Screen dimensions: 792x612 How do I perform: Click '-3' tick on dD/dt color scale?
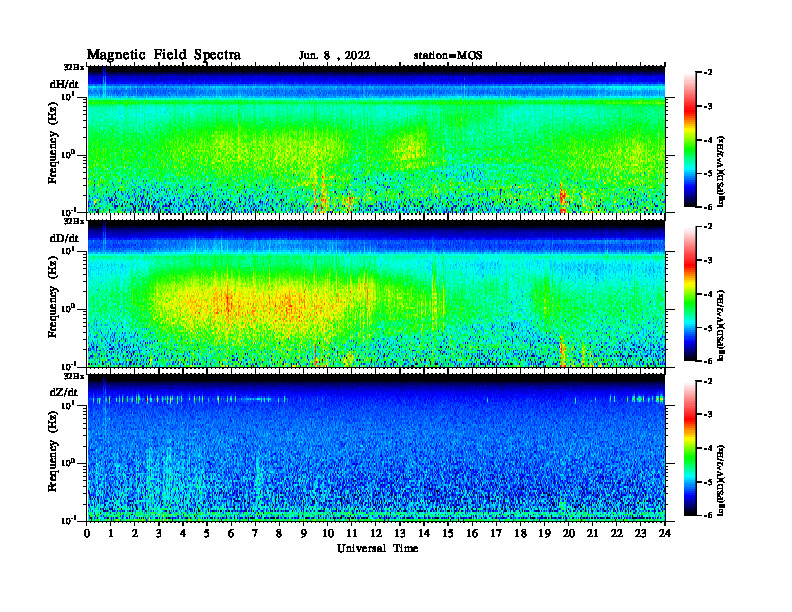tap(707, 261)
